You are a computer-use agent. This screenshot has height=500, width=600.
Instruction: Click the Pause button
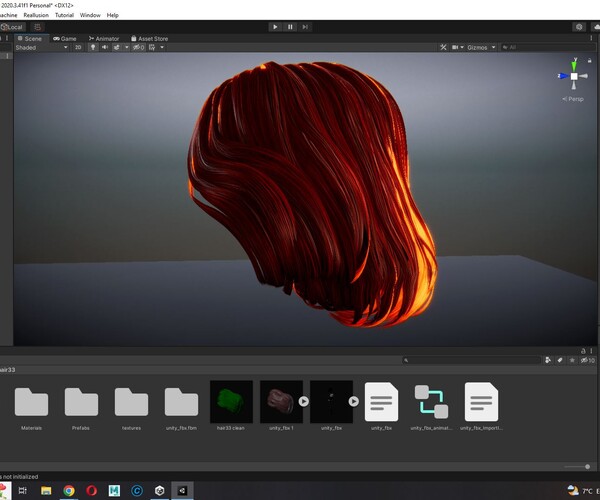coord(290,27)
